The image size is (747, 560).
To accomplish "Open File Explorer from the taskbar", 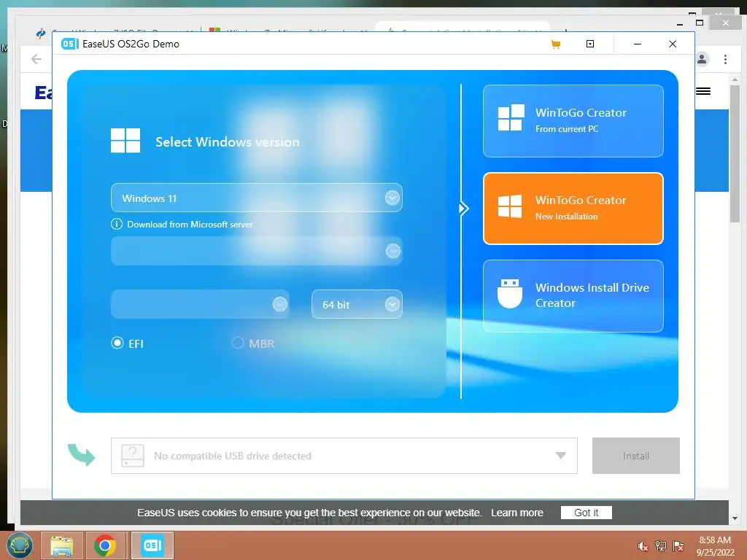I will [x=62, y=545].
